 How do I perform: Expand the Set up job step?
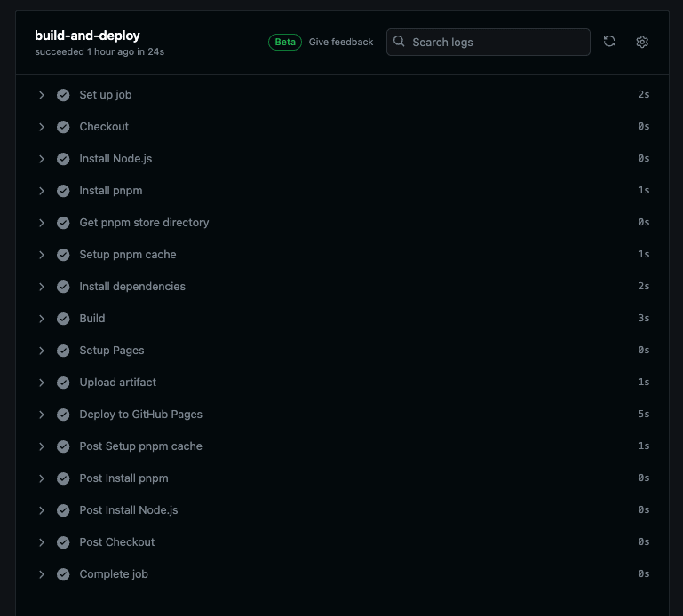[x=42, y=95]
